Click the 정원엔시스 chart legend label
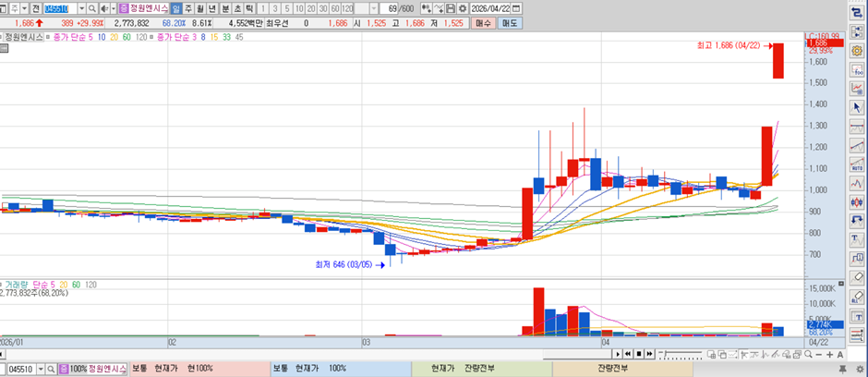Viewport: 868px width, 377px height. click(24, 37)
